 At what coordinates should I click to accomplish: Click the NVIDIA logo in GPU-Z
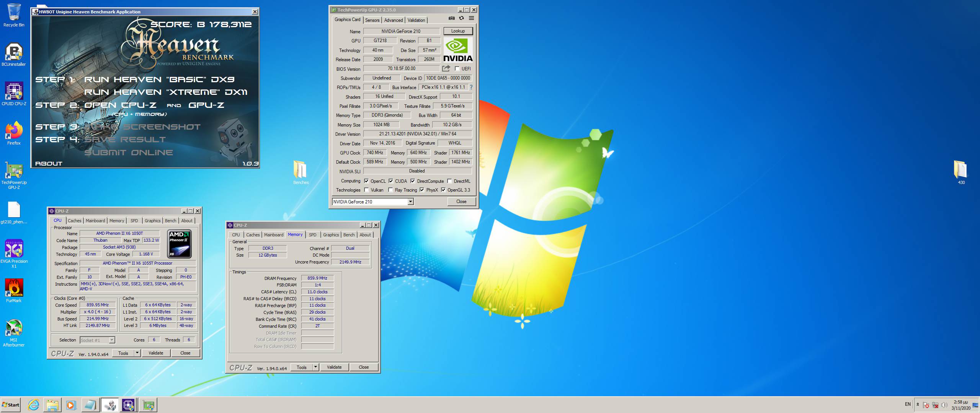458,50
